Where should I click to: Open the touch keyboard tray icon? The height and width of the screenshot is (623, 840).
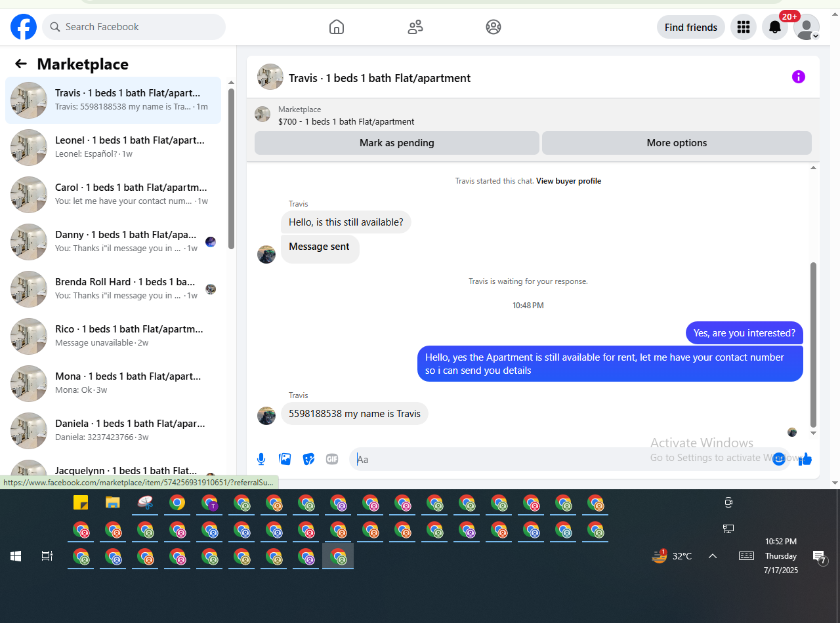746,556
